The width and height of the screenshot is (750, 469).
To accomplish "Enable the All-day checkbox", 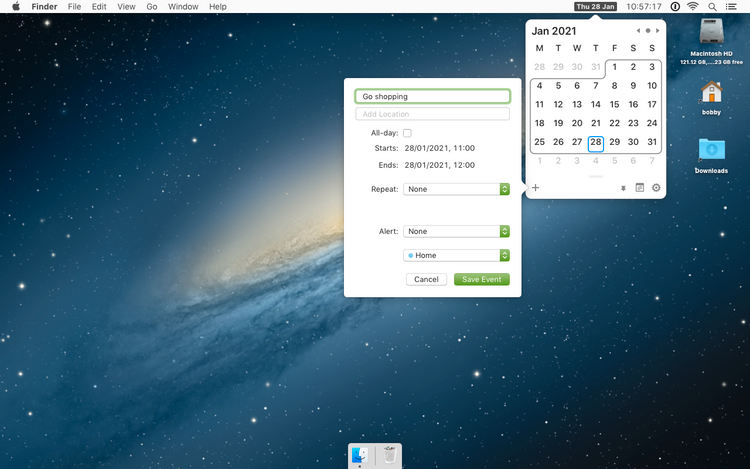I will (x=407, y=133).
